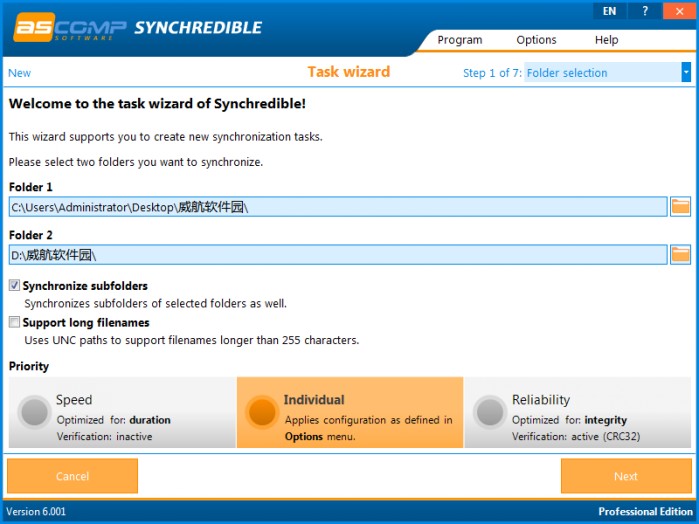Image resolution: width=699 pixels, height=524 pixels.
Task: Click the Version 6.001 status text
Action: 36,511
